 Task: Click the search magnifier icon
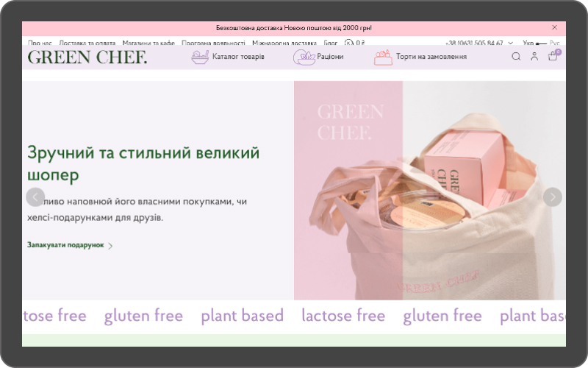pyautogui.click(x=516, y=57)
